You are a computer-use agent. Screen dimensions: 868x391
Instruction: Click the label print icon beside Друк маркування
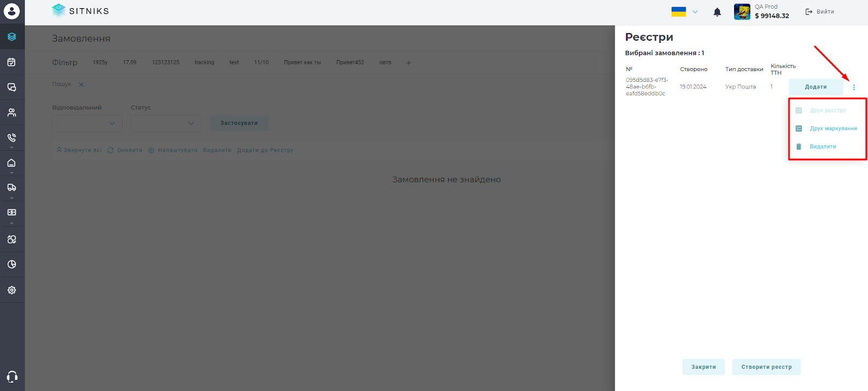[x=799, y=129]
